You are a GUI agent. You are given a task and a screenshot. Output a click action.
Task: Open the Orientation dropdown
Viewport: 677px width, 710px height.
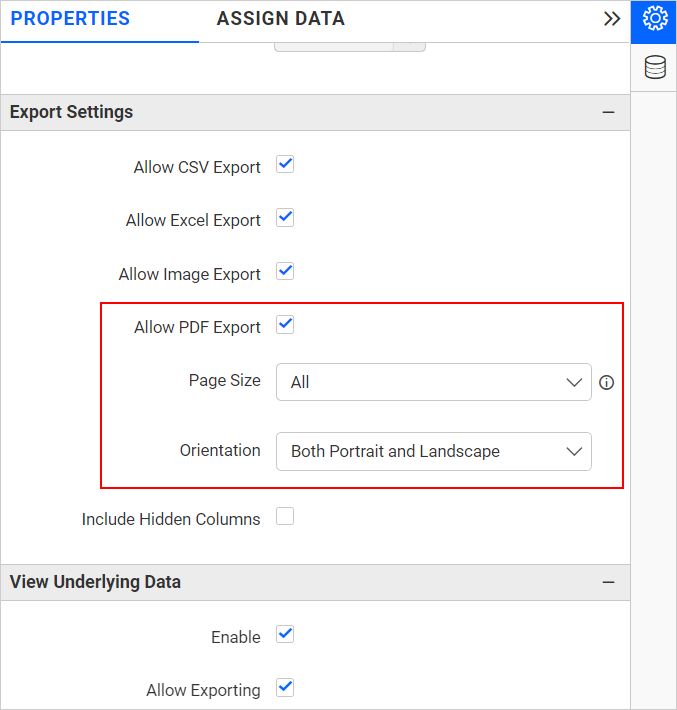point(434,451)
